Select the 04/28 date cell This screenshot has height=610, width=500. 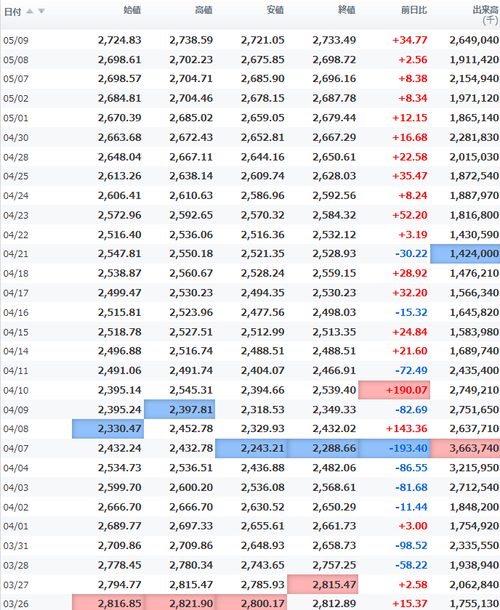tap(16, 157)
